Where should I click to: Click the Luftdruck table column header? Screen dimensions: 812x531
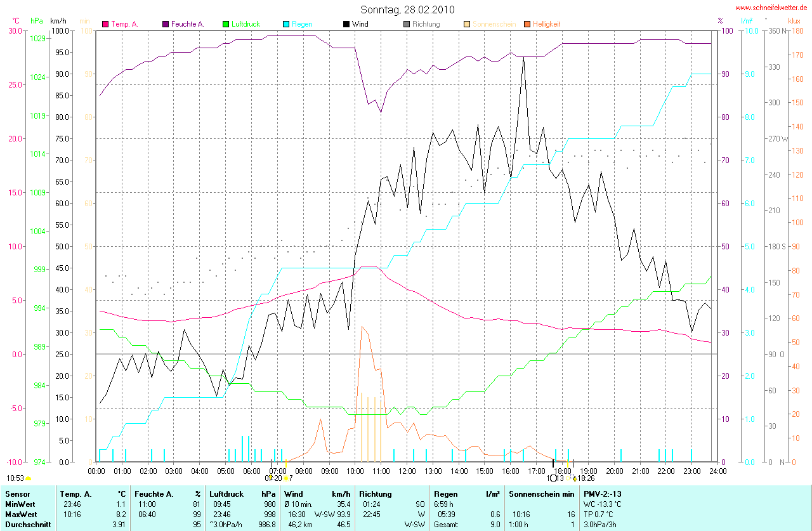click(226, 494)
